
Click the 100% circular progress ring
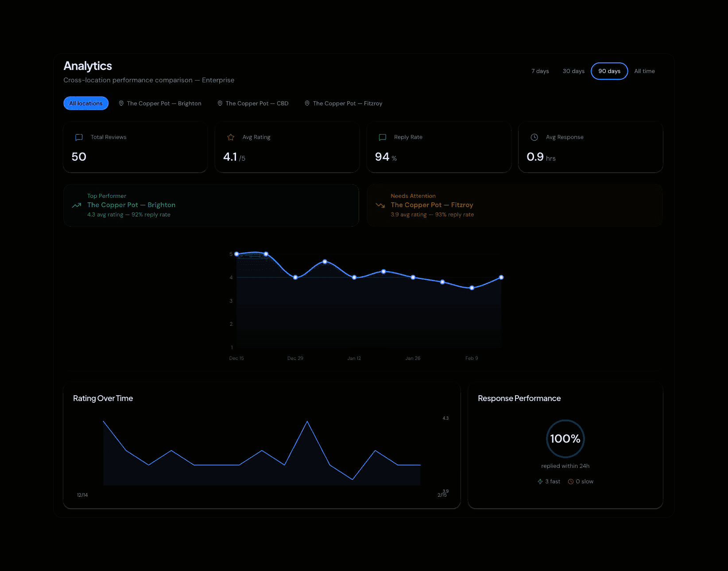click(565, 439)
